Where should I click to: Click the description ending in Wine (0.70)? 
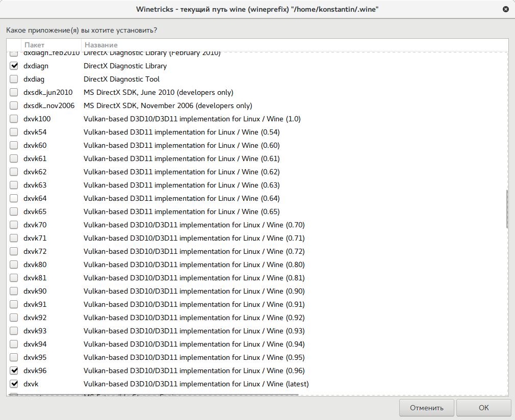194,225
